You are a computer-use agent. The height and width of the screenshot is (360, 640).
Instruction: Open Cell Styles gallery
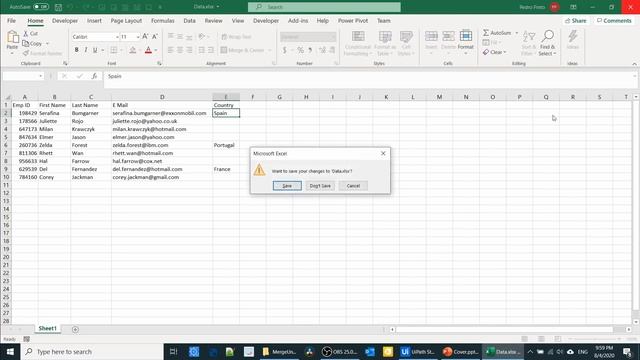coord(406,43)
